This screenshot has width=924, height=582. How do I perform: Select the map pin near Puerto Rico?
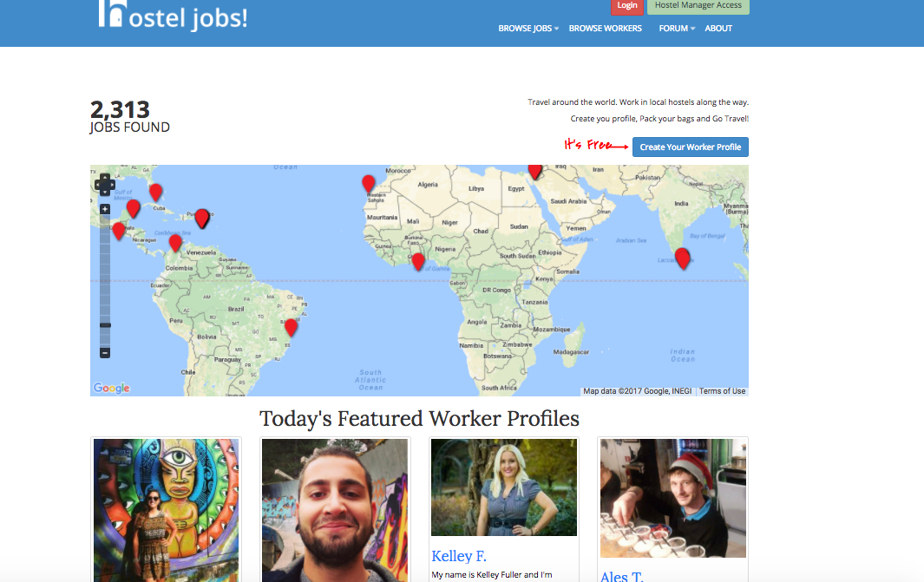[x=201, y=218]
